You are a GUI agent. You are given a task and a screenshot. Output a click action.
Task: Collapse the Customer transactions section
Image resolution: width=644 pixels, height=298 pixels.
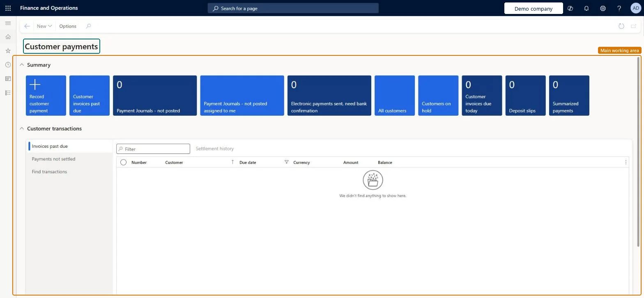click(x=22, y=128)
